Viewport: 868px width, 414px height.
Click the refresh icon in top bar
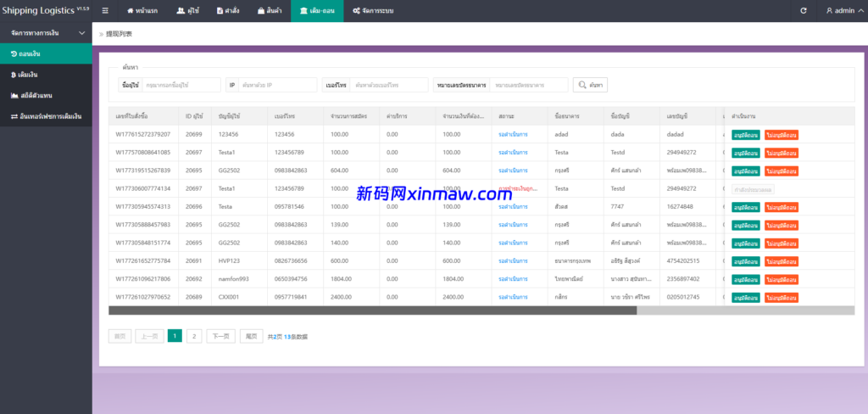pyautogui.click(x=804, y=10)
